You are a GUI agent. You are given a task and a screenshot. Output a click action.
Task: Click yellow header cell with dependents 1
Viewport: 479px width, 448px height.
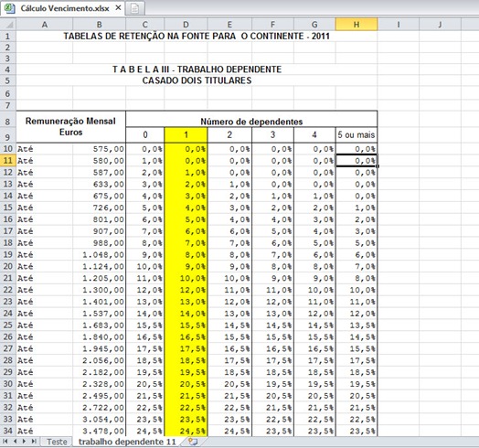(x=186, y=134)
